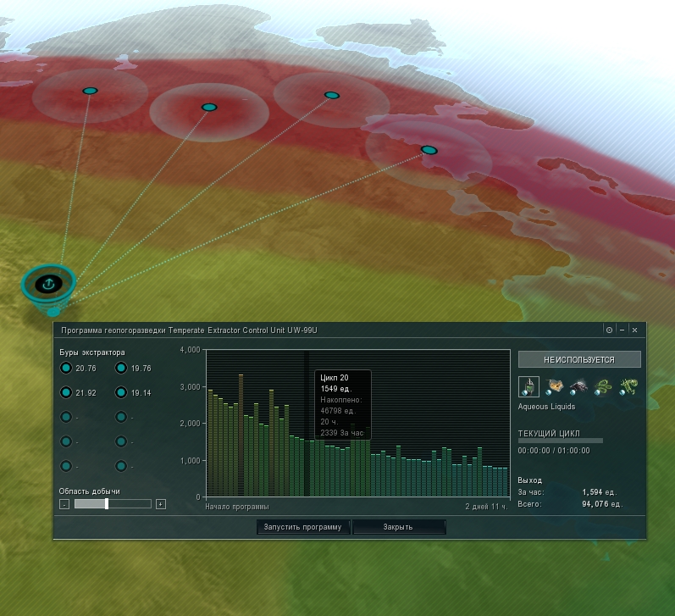
Task: Click the total output value '94,076 ед.'
Action: 602,504
